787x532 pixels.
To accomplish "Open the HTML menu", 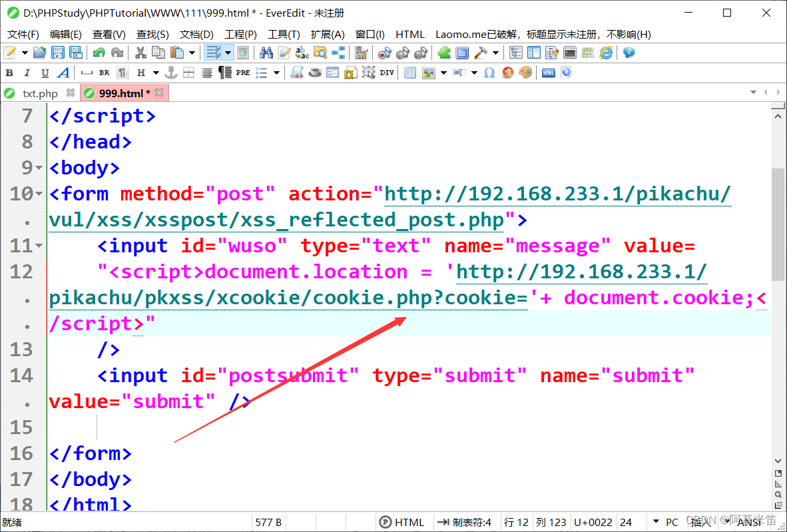I will [410, 34].
